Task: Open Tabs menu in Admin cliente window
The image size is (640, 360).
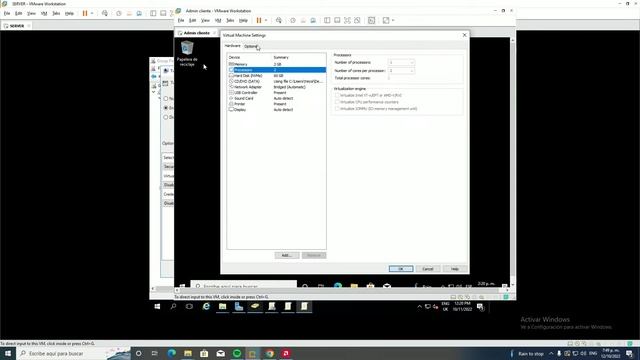Action: coord(230,20)
